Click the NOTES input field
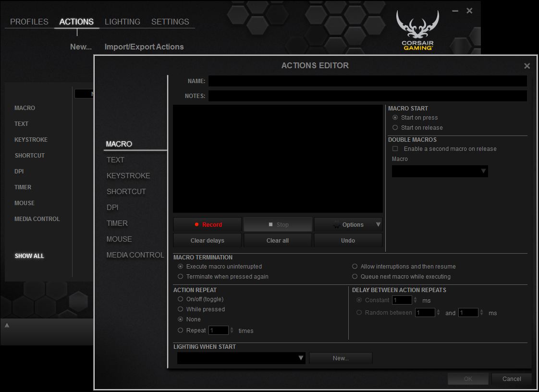The height and width of the screenshot is (392, 539). tap(367, 96)
